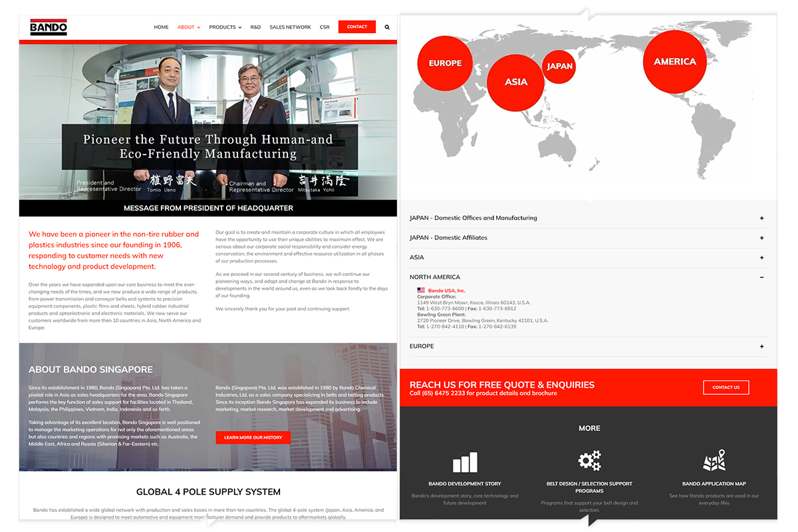
Task: Open the search magnifier icon
Action: pyautogui.click(x=387, y=27)
